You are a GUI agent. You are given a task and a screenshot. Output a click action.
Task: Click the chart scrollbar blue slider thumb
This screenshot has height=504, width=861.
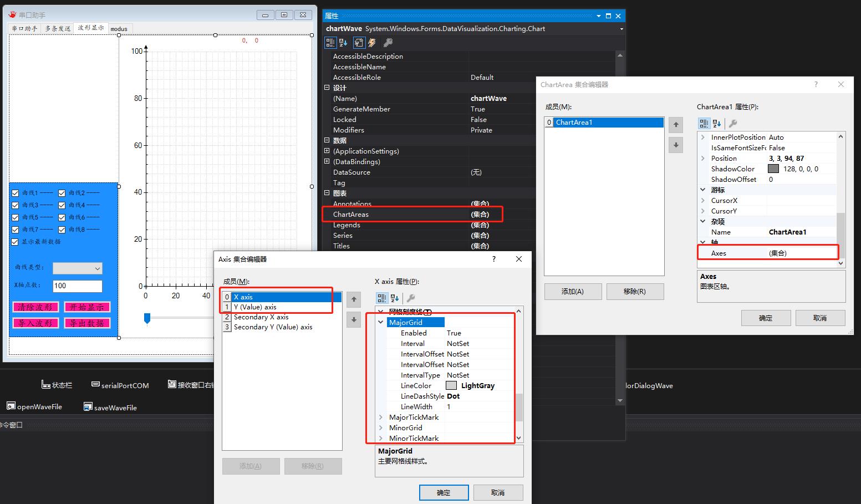[x=147, y=318]
